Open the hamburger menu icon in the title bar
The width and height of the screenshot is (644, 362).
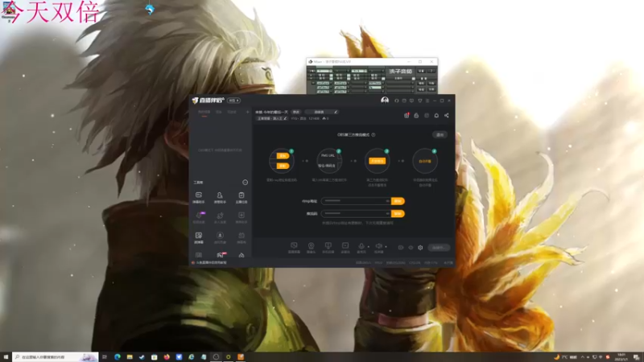tap(427, 101)
